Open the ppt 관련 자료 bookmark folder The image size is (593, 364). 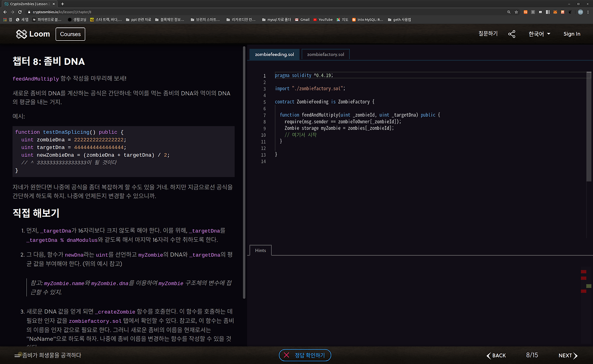point(138,19)
